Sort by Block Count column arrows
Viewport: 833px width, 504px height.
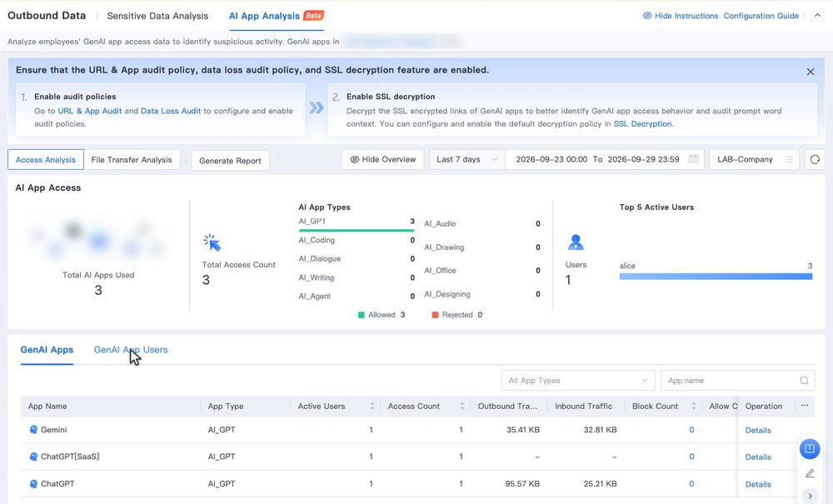click(693, 407)
